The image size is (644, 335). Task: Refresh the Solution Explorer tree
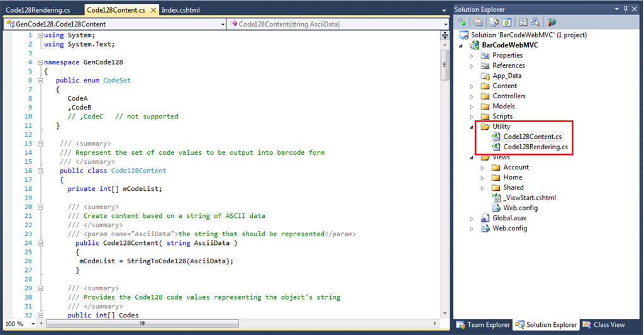coord(508,22)
